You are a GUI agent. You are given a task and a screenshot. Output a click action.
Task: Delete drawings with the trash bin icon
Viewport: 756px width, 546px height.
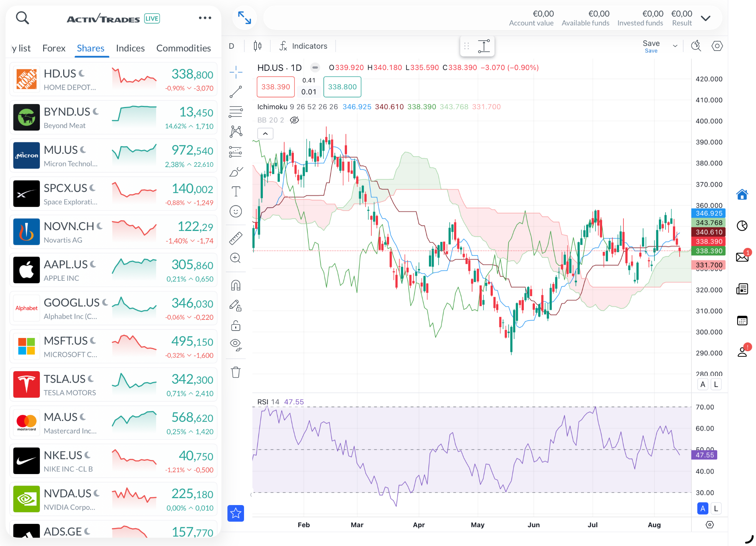tap(236, 372)
